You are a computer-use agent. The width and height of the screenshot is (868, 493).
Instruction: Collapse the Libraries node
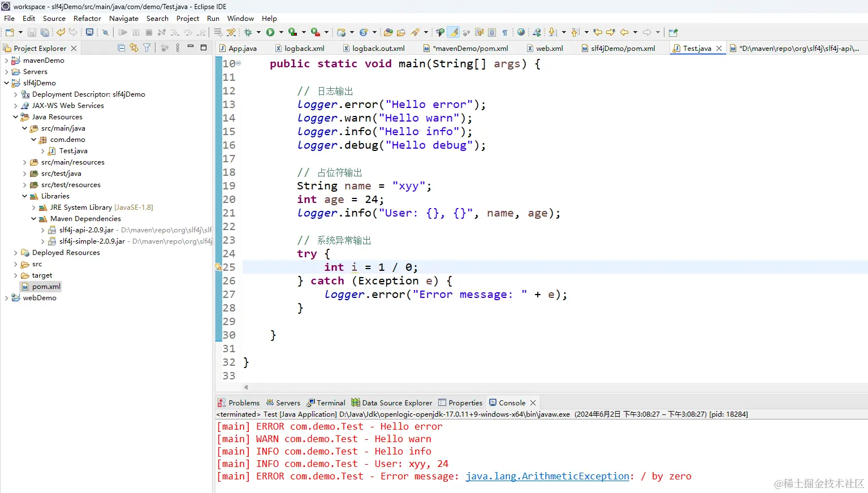[24, 196]
